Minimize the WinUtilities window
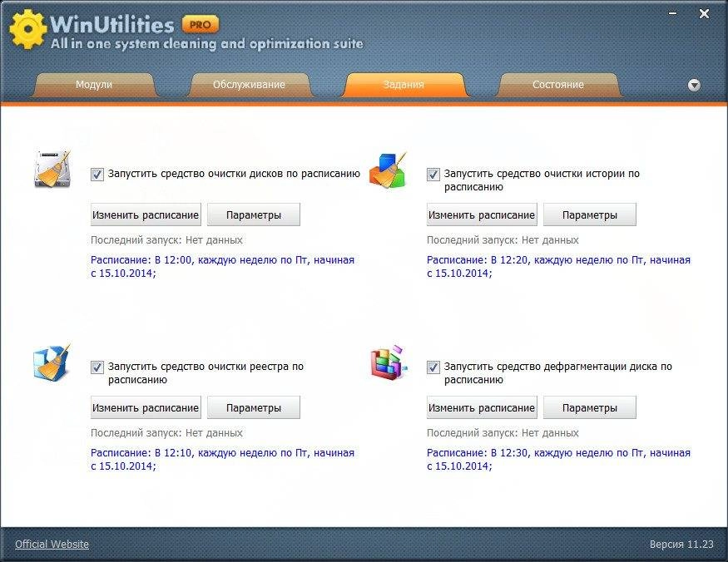The image size is (728, 562). [x=672, y=14]
